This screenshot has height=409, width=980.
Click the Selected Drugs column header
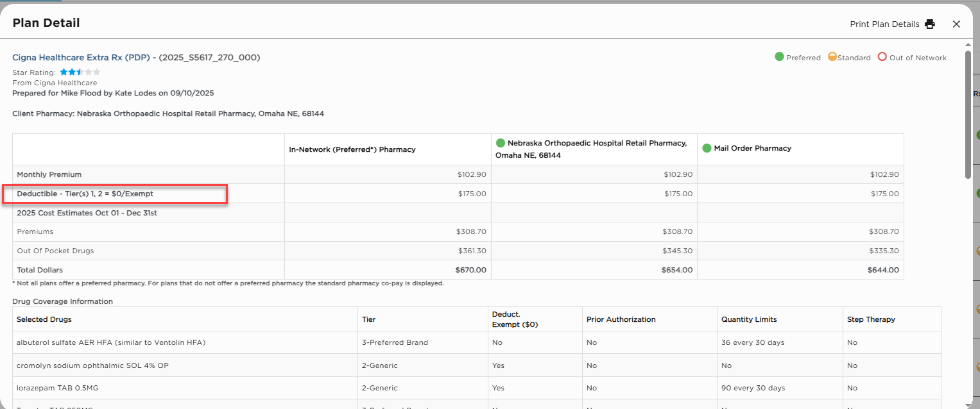[x=44, y=319]
